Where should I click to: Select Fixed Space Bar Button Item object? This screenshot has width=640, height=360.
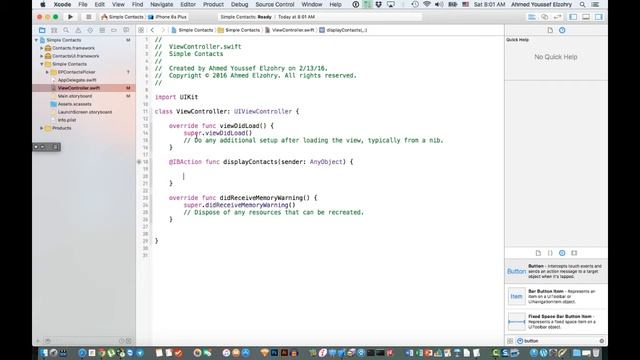click(556, 322)
